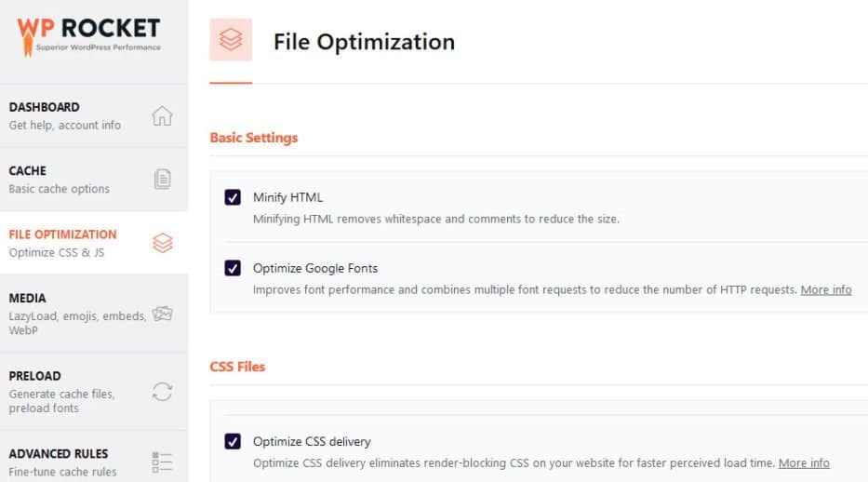Open More info link for CSS delivery

coord(804,462)
